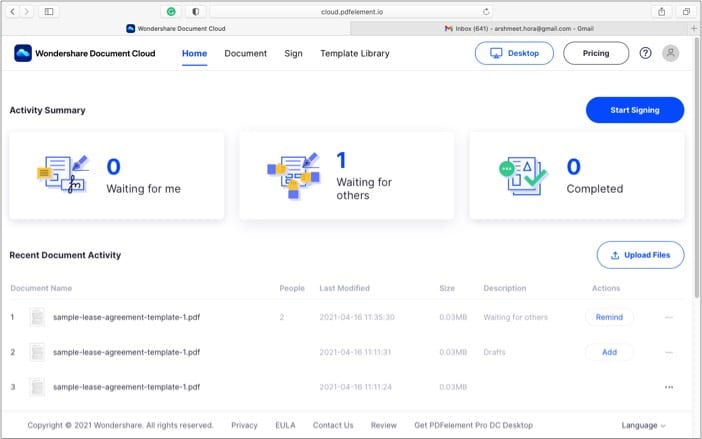Open more actions menu for row 2

point(669,352)
